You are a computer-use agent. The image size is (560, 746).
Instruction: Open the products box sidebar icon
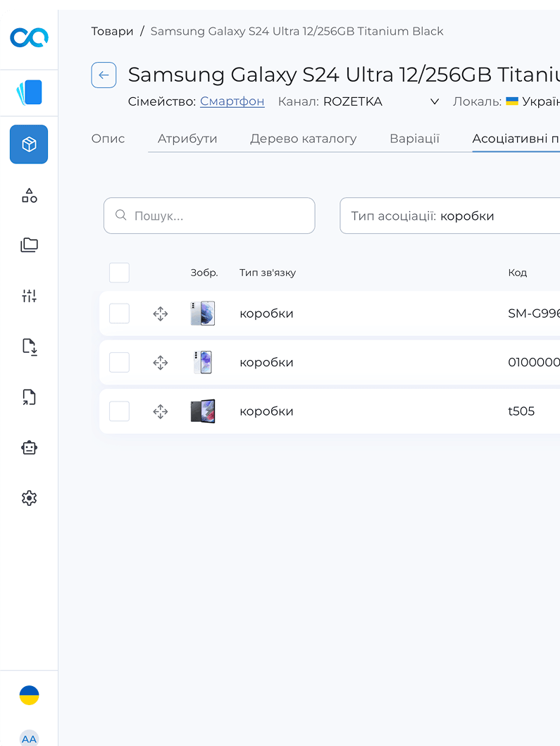pyautogui.click(x=29, y=144)
